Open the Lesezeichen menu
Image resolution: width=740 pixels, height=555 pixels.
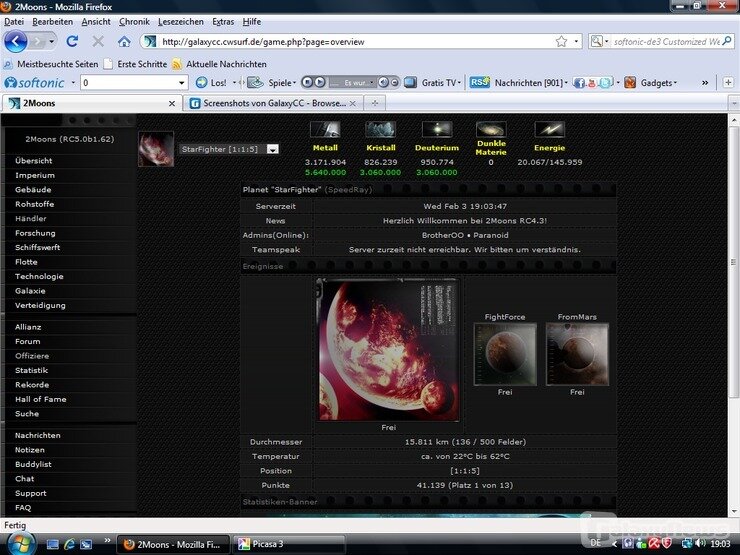tap(181, 22)
